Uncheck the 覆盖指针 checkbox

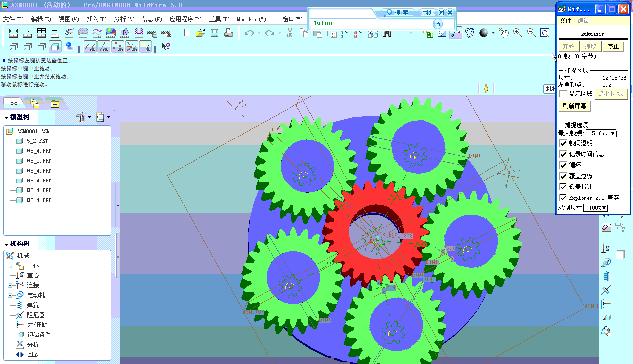[x=563, y=186]
